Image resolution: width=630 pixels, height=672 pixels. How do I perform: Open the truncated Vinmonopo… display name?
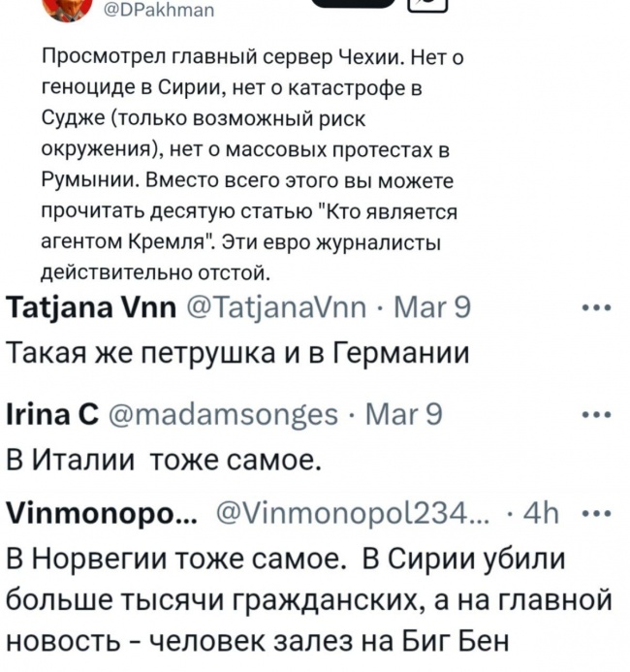pos(103,513)
